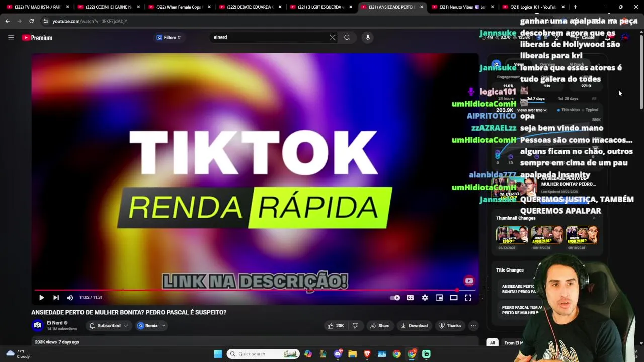Select the All chip below sidebar
644x362 pixels.
[x=492, y=343]
